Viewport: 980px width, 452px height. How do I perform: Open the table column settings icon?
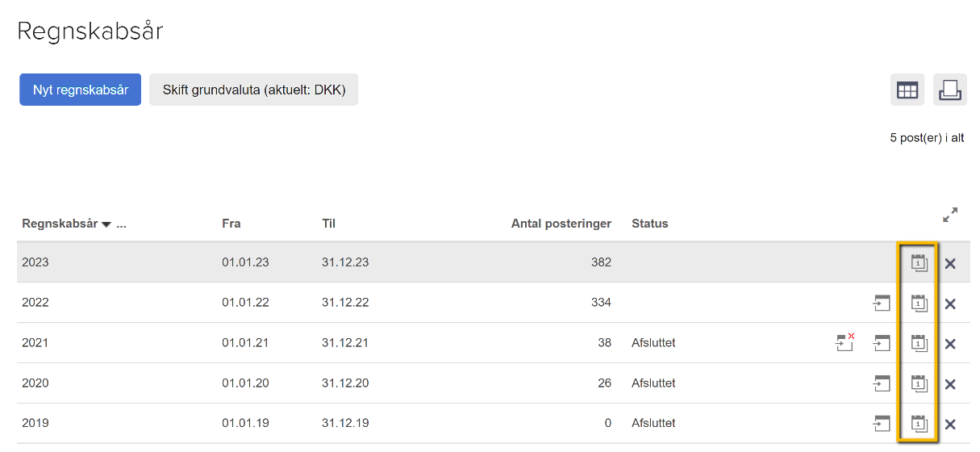coord(907,90)
